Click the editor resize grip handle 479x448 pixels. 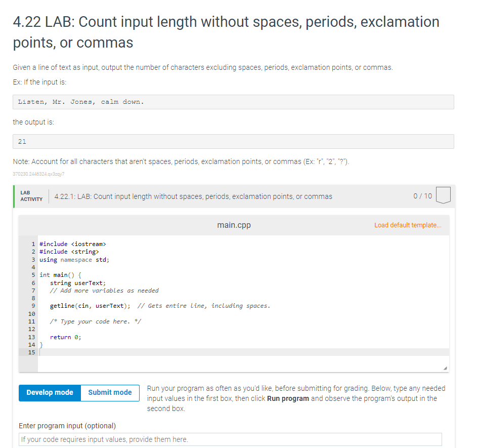[x=445, y=367]
